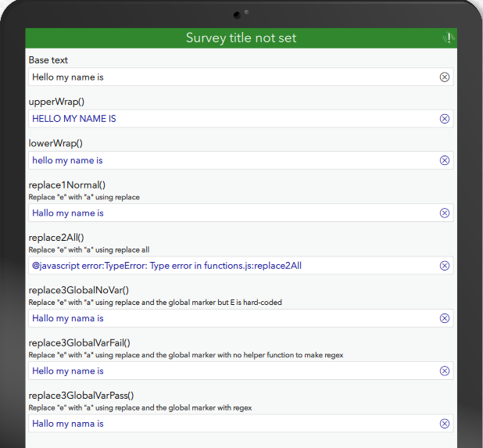Click the replace1Normal() text field
Image resolution: width=483 pixels, height=448 pixels.
coord(231,213)
